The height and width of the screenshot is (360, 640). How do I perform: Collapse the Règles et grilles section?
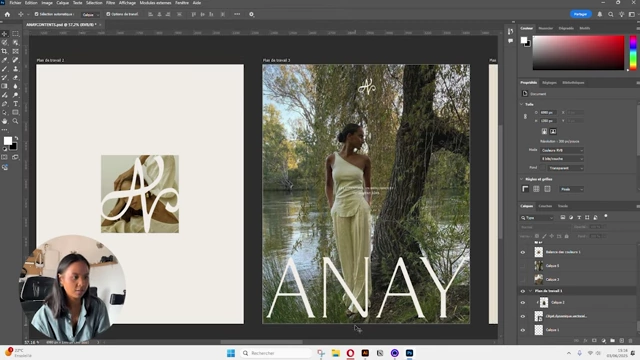tap(522, 179)
